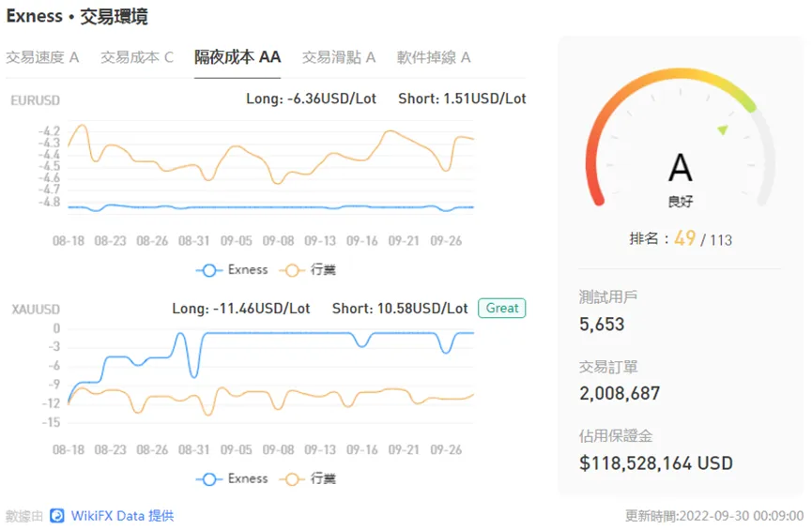Click the gauge's green pointer marker

click(x=723, y=129)
